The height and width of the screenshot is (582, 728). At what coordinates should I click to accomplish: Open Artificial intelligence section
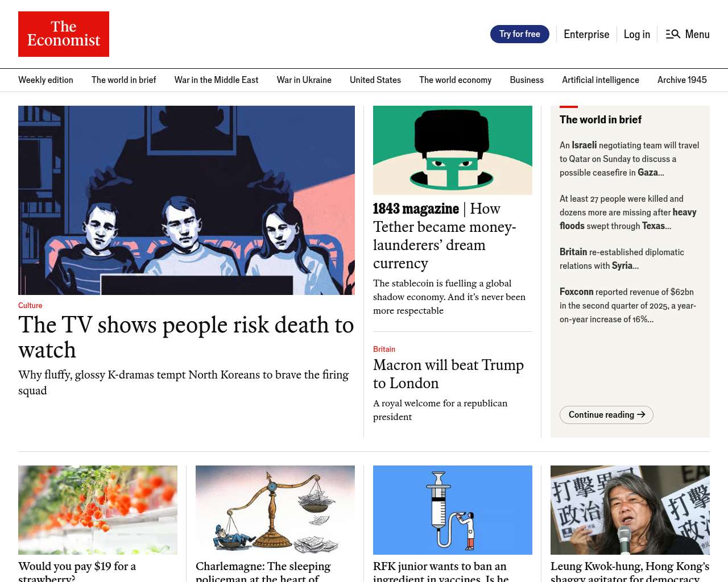tap(601, 80)
